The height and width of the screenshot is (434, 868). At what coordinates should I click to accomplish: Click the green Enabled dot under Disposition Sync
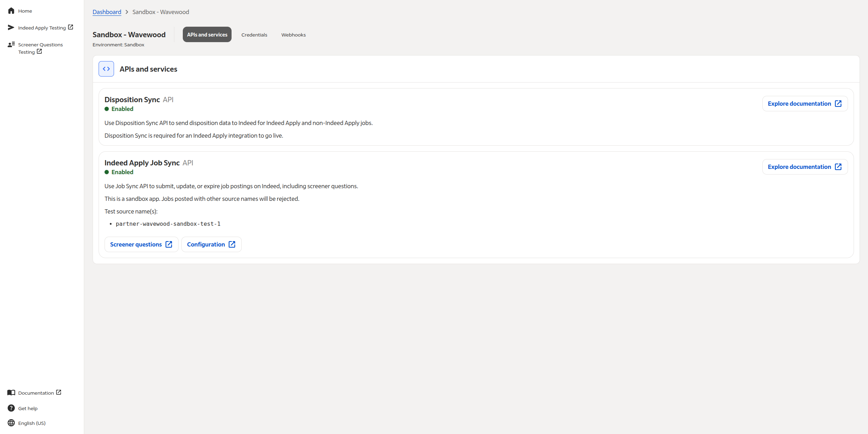[107, 109]
